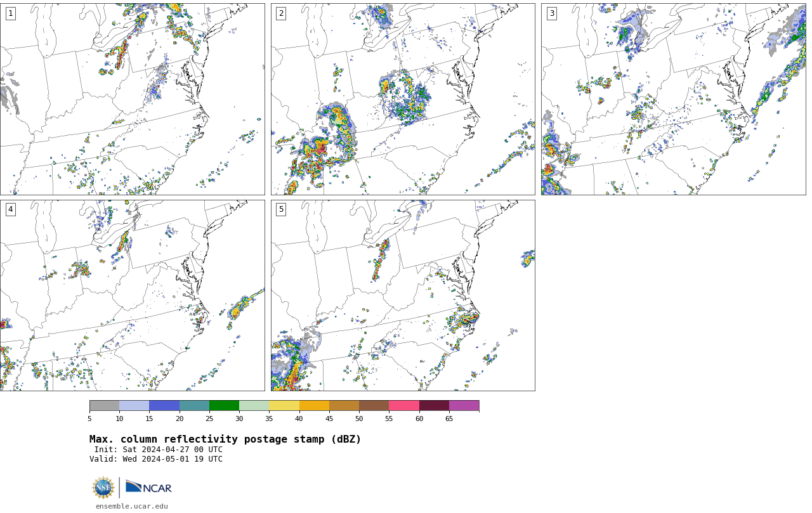
Task: Select the purple 65+ dBZ swatch
Action: pyautogui.click(x=464, y=406)
